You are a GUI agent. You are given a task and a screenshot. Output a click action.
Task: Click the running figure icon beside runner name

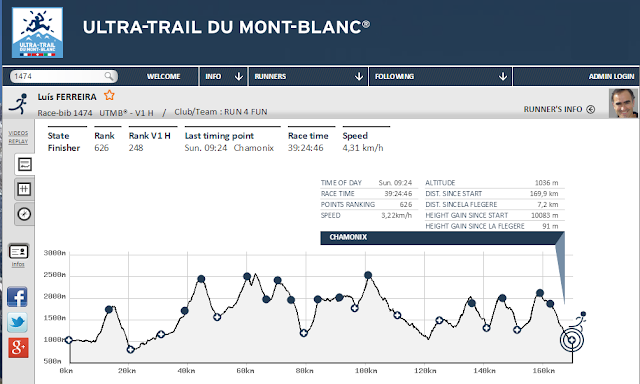coord(18,104)
